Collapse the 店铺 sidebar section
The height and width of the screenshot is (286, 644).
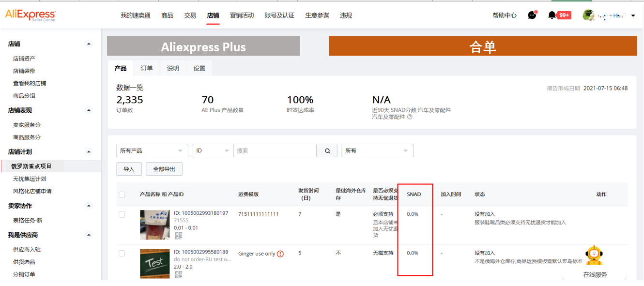click(x=89, y=44)
